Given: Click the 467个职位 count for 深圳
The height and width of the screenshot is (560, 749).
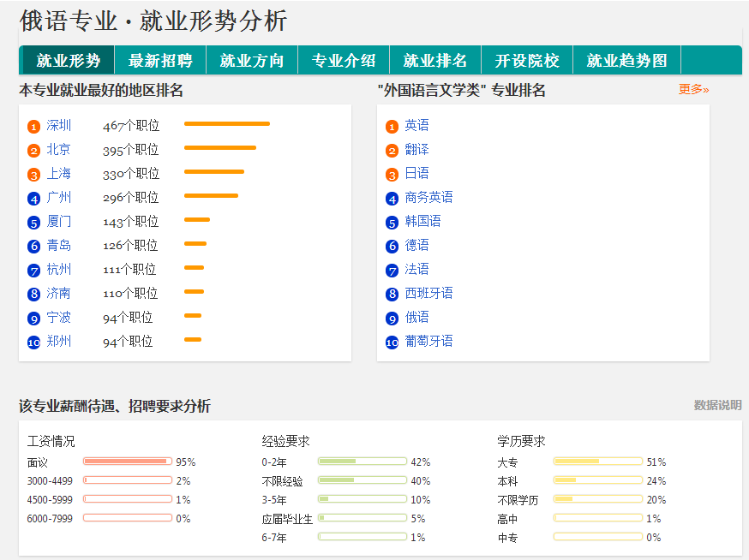Looking at the screenshot, I should point(131,126).
